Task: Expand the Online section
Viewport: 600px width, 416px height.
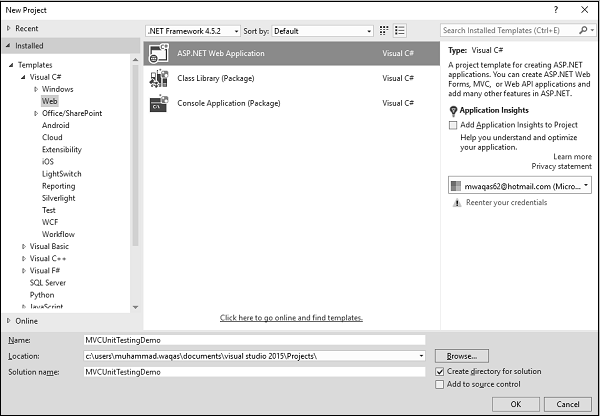Action: (x=9, y=321)
